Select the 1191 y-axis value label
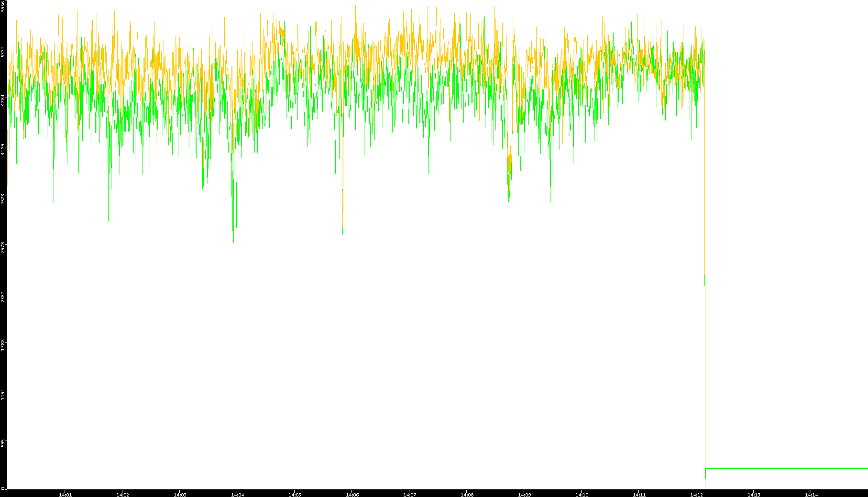868x497 pixels. pos(3,394)
